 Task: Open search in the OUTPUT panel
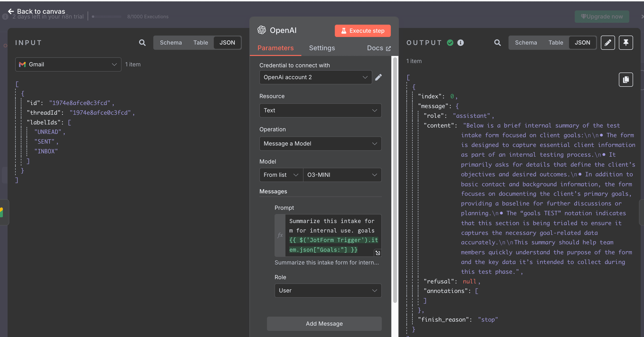pyautogui.click(x=497, y=43)
